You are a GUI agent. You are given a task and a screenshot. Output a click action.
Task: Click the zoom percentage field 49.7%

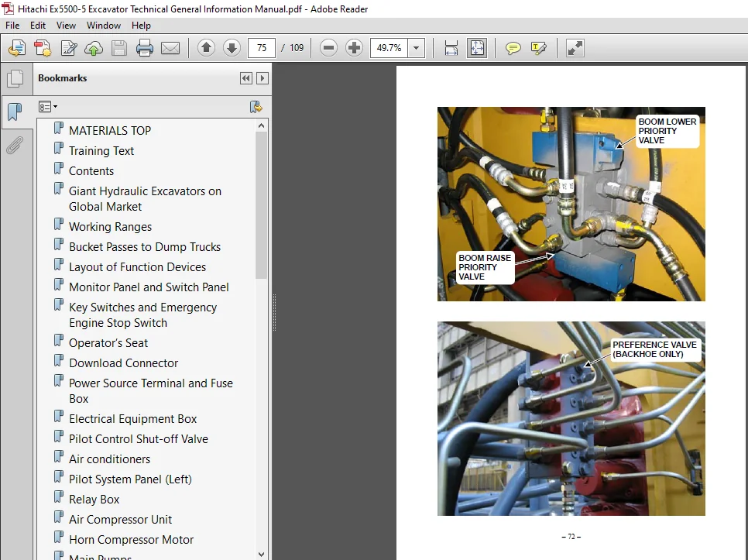(x=389, y=48)
